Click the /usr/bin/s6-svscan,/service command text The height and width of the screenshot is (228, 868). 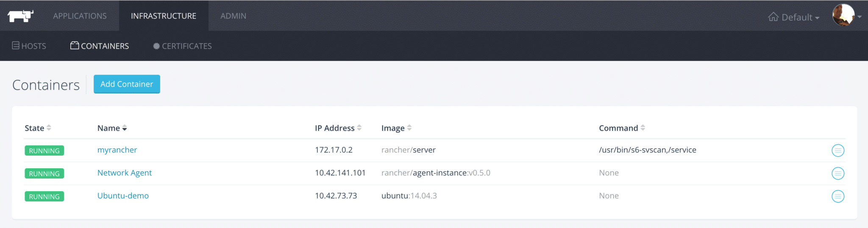pyautogui.click(x=647, y=150)
